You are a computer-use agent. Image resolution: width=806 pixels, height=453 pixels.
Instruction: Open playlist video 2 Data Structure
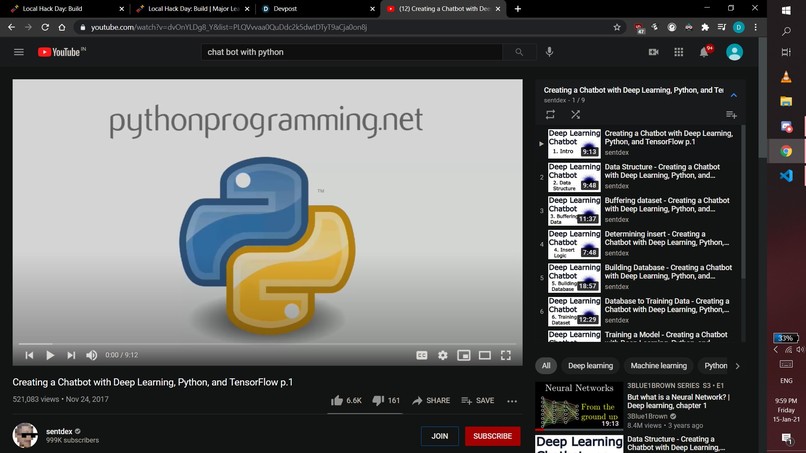639,177
